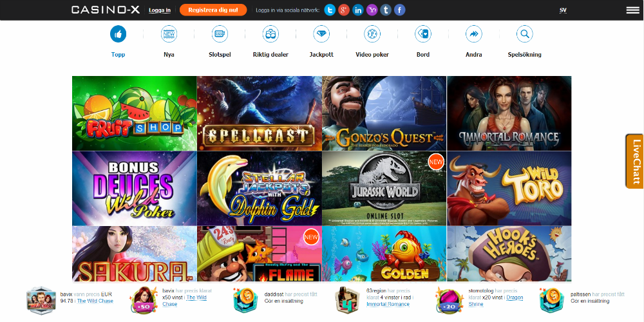Launch the Spellcast game
This screenshot has height=322, width=644.
pyautogui.click(x=259, y=113)
